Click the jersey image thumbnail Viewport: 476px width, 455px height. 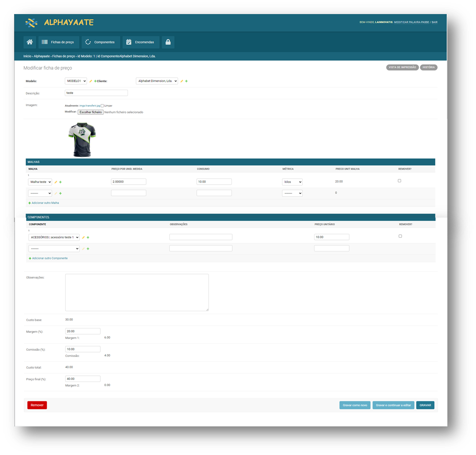click(x=82, y=139)
